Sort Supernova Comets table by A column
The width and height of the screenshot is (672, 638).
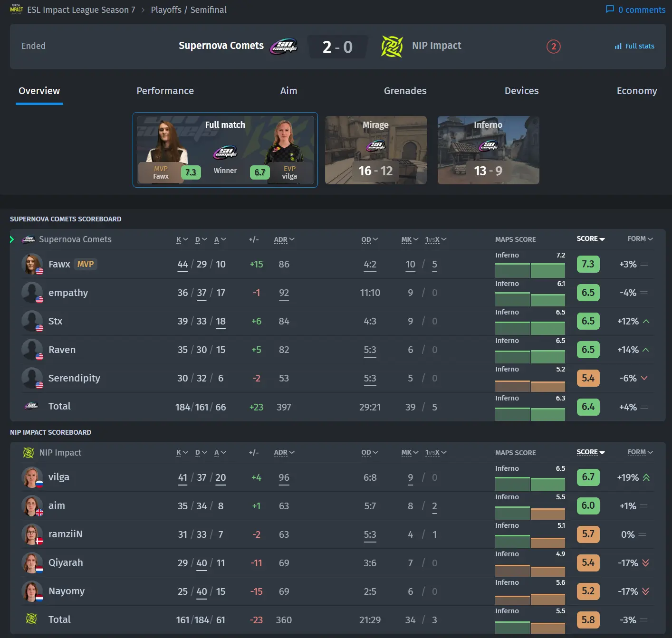click(220, 239)
